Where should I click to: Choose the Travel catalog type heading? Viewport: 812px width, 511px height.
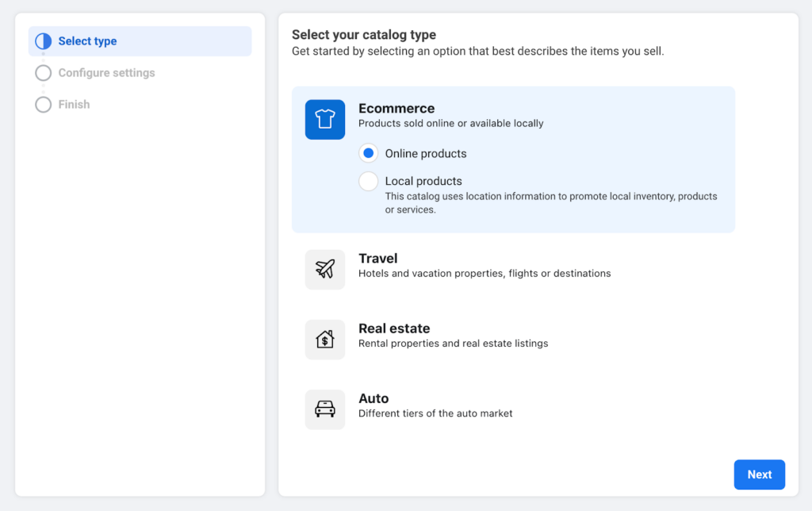(x=378, y=258)
